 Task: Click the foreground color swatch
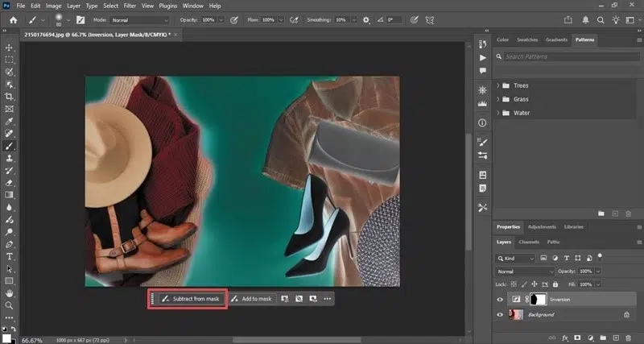coord(6,338)
